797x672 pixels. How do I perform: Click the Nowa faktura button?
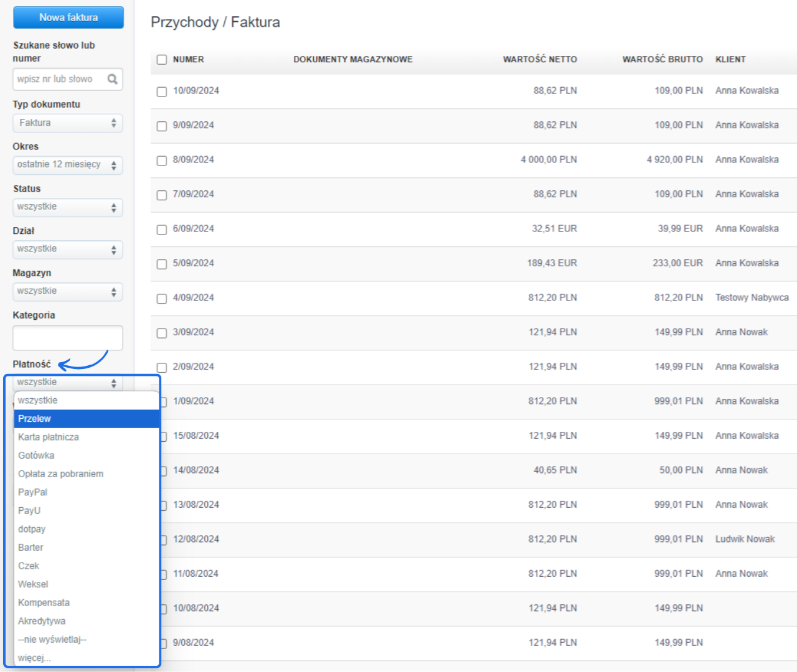click(x=68, y=17)
